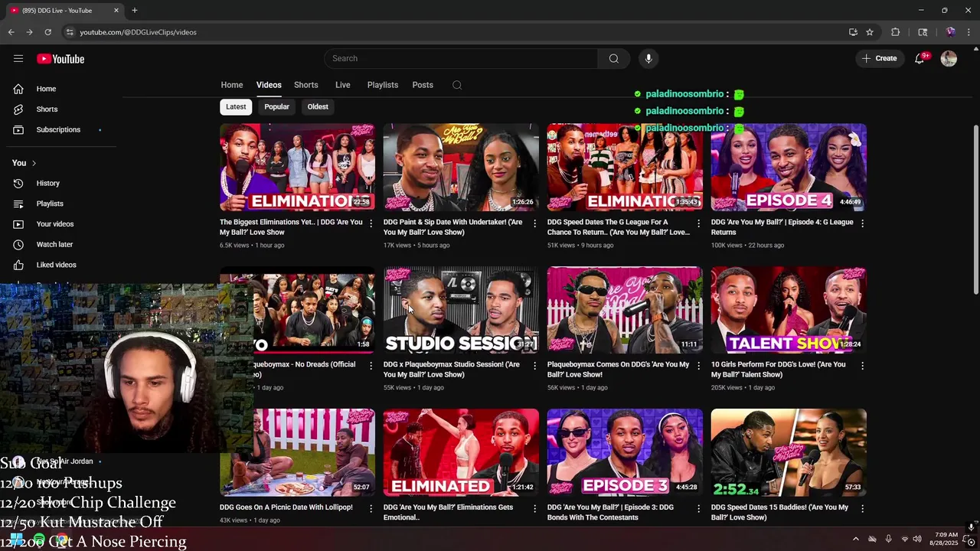Click the Create button

coord(879,58)
